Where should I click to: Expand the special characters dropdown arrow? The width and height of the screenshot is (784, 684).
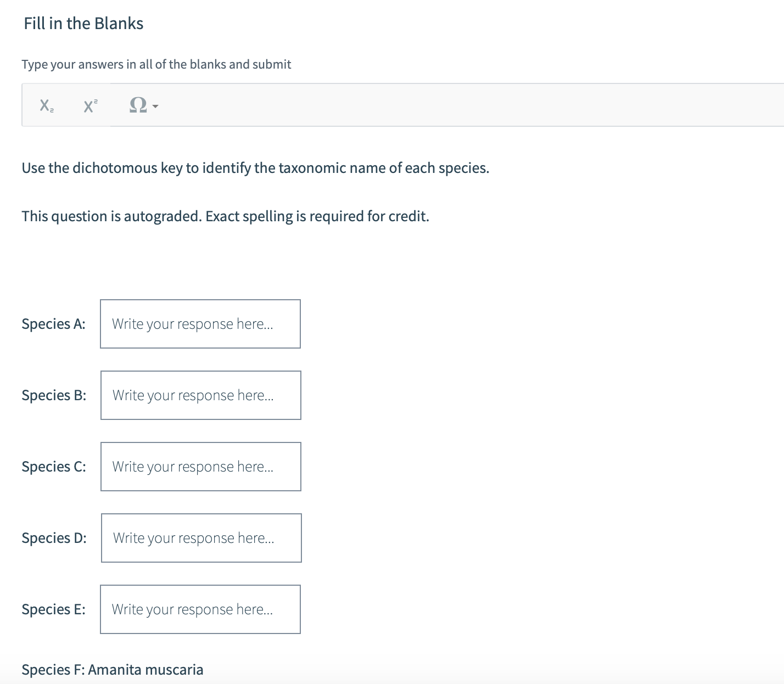(x=155, y=106)
